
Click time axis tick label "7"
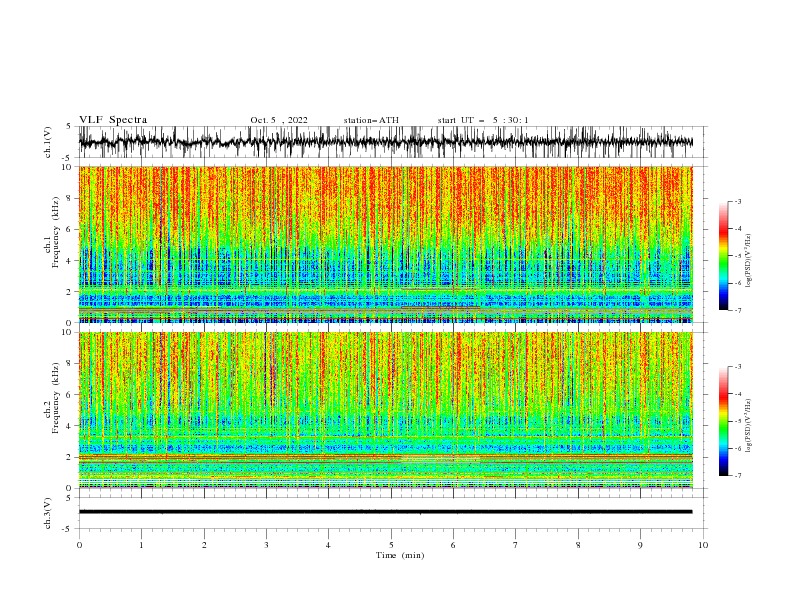point(516,545)
